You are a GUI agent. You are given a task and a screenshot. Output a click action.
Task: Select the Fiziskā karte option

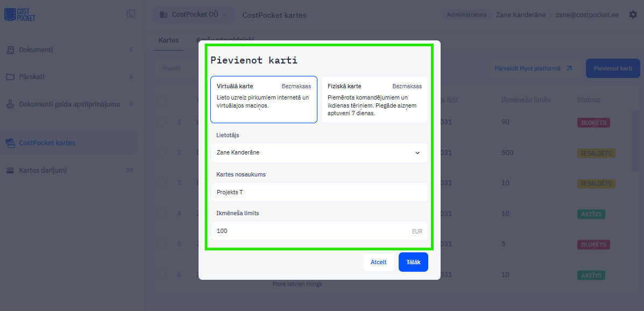(374, 100)
